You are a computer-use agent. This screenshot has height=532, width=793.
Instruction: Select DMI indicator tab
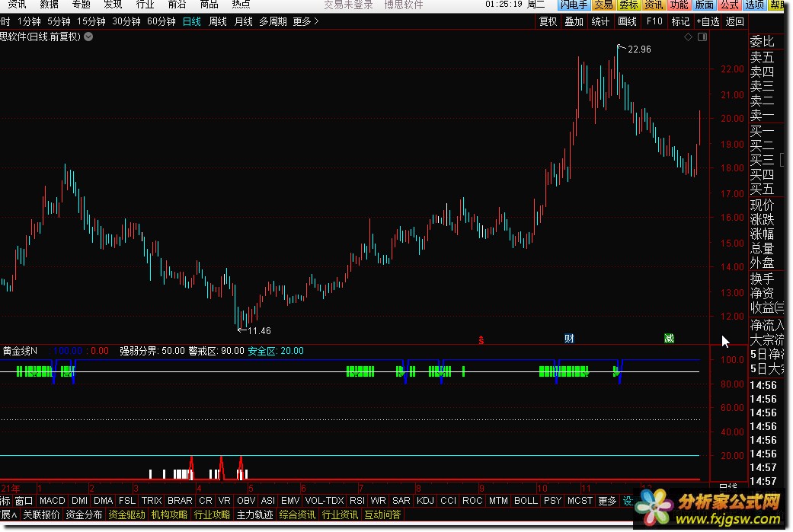tap(79, 501)
